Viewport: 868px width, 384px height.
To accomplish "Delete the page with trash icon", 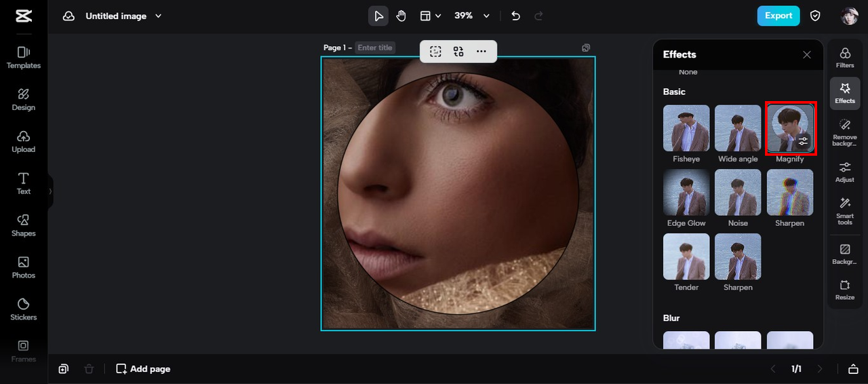I will tap(89, 369).
